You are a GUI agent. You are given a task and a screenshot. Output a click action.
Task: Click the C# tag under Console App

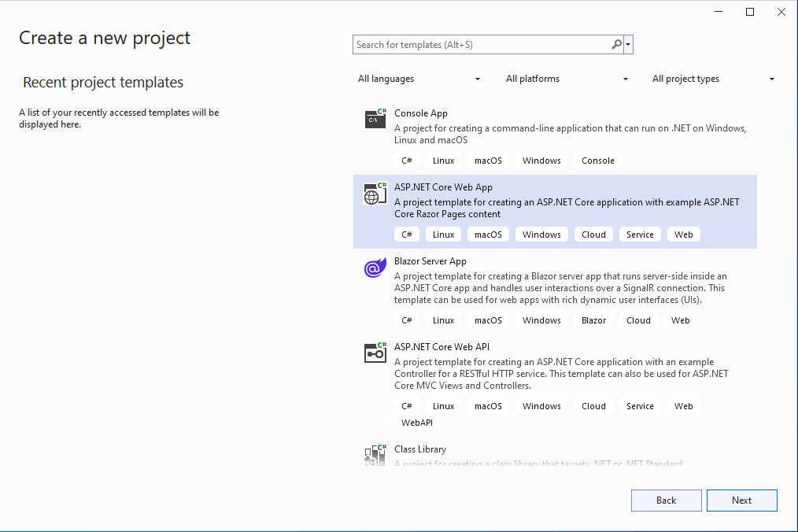click(x=407, y=161)
